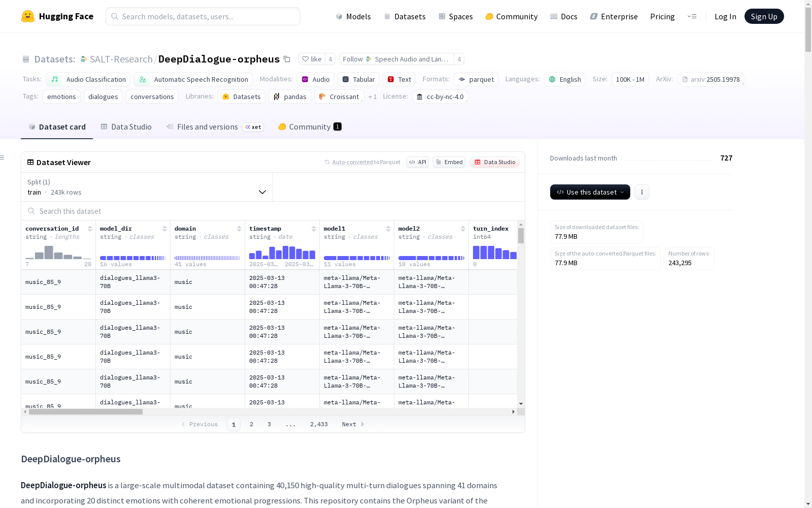Sort the timestamp column
The height and width of the screenshot is (508, 812).
coord(314,229)
